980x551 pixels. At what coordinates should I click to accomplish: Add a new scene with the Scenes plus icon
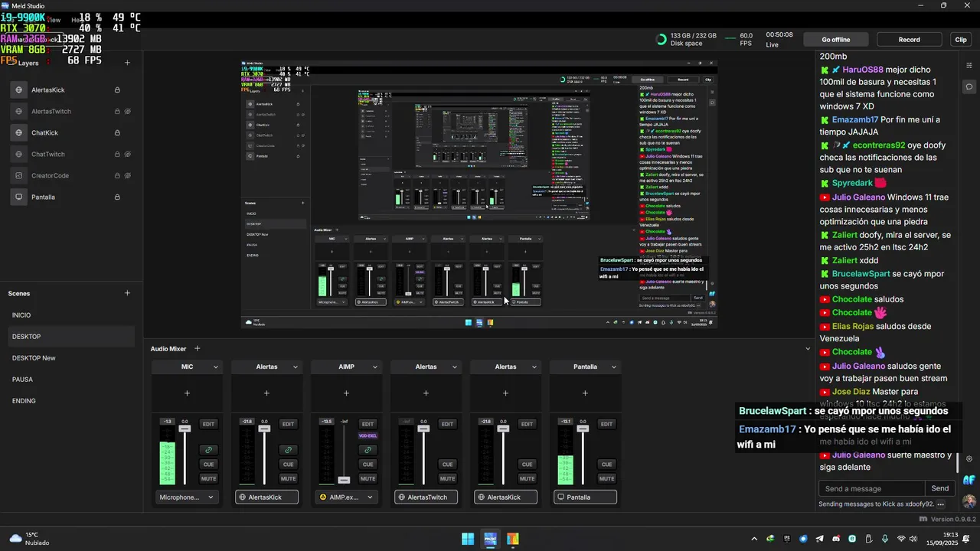coord(127,293)
